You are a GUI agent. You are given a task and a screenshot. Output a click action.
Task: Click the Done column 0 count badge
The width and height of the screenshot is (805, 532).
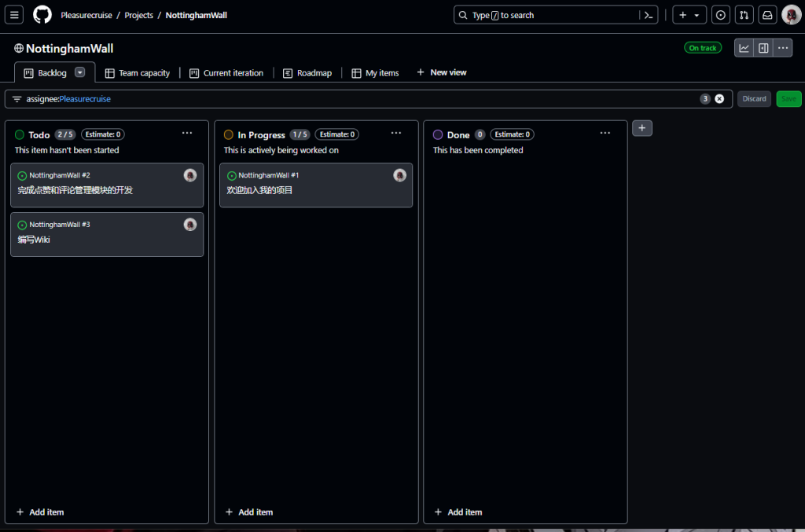point(480,134)
